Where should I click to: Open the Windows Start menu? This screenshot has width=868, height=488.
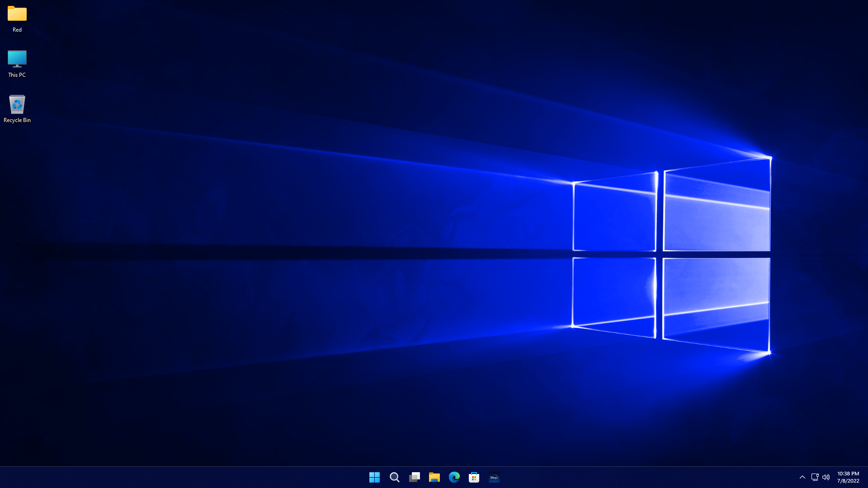[x=374, y=477]
